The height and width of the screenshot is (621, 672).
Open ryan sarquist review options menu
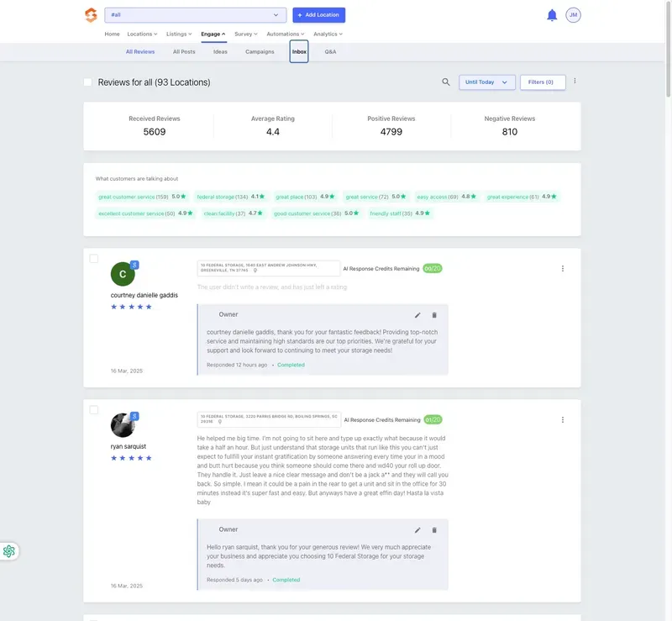point(562,420)
